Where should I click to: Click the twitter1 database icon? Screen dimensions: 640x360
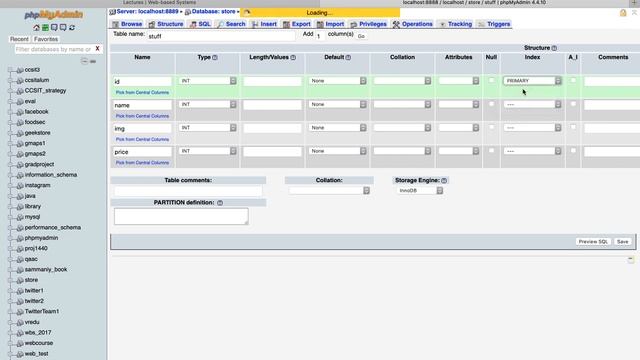(20, 291)
